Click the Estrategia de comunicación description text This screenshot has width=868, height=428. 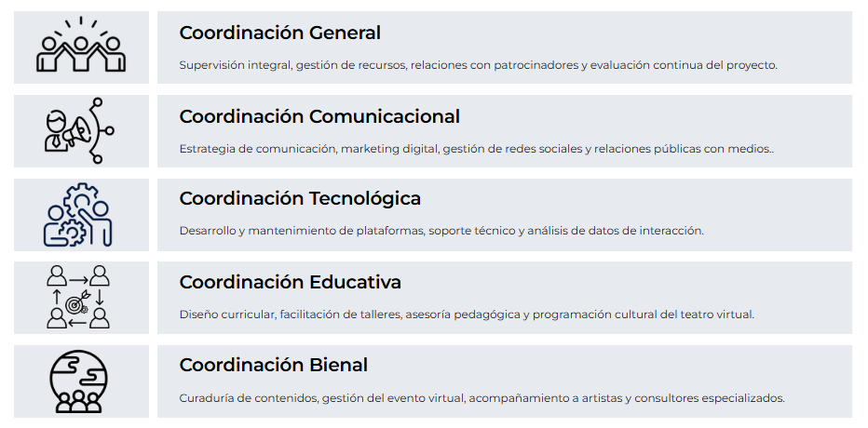(476, 149)
